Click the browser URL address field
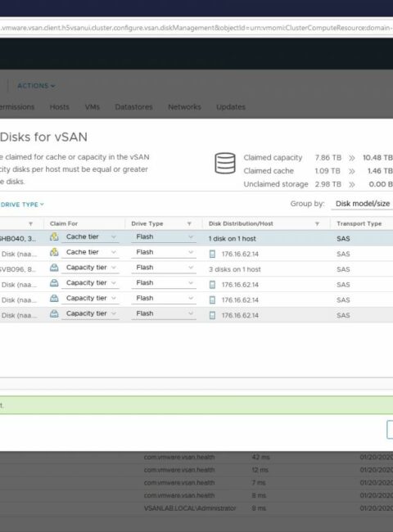The height and width of the screenshot is (532, 393). point(196,28)
